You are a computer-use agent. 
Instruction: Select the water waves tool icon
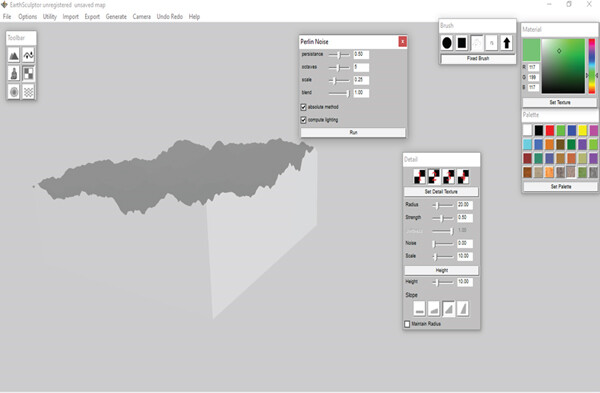click(x=28, y=91)
